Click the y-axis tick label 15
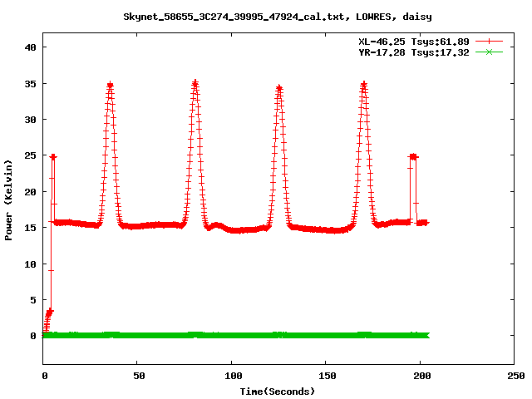Viewport: 532px width, 399px height. tap(30, 228)
